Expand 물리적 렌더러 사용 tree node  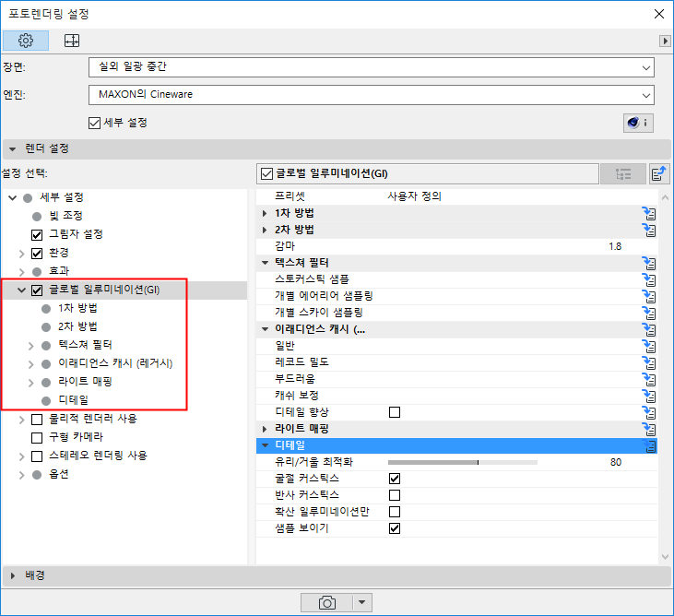[x=21, y=420]
